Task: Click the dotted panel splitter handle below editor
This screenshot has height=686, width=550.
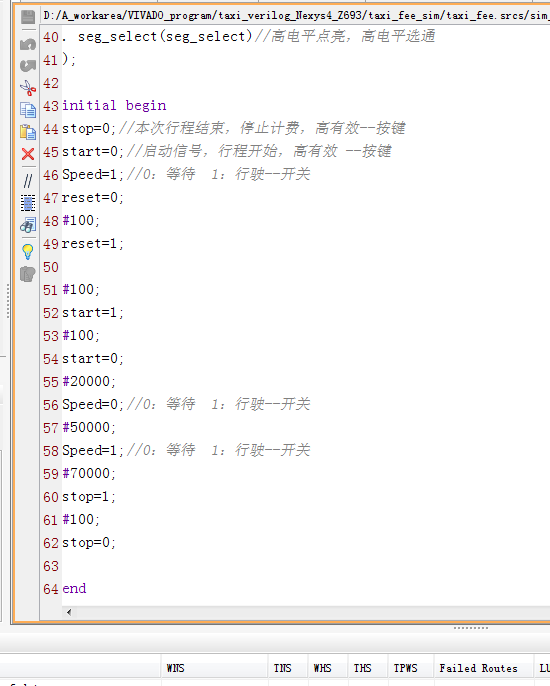Action: point(471,628)
